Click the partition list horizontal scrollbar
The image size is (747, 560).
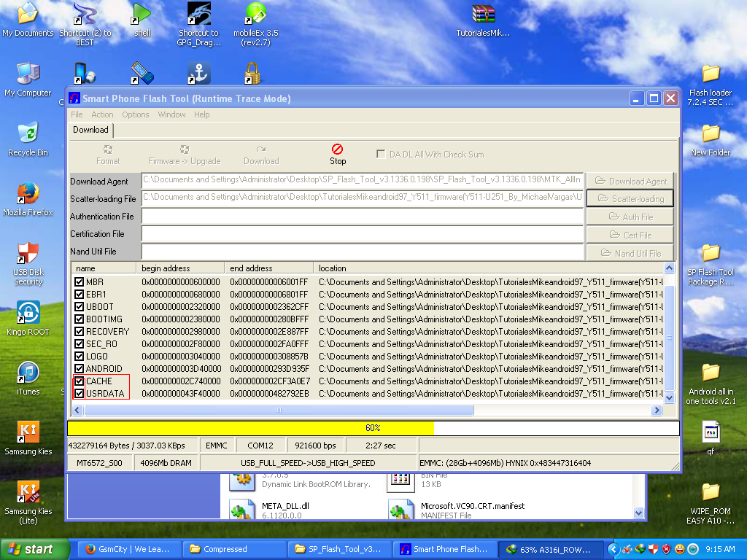click(x=279, y=411)
